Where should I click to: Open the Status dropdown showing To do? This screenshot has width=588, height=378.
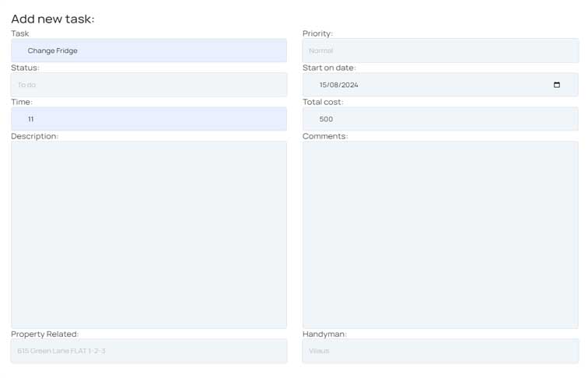(x=149, y=85)
